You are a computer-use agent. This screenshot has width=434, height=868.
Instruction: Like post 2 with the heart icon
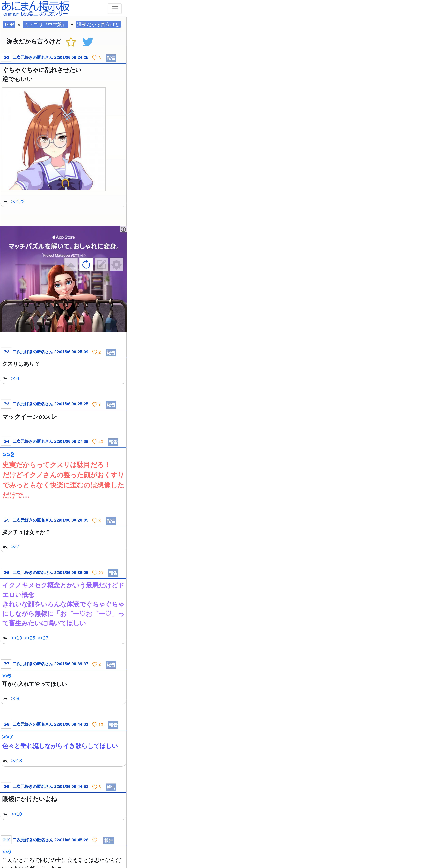(x=95, y=352)
